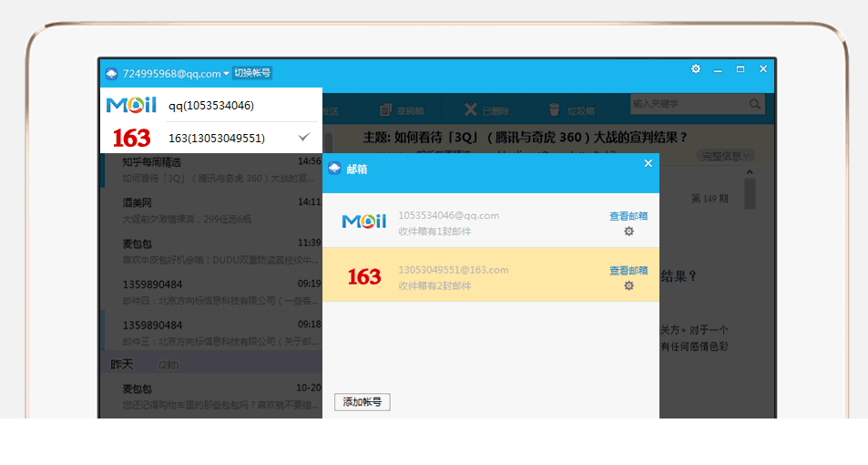Viewport: 868px width, 465px height.
Task: Collapse the 昨天 mail group header
Action: pyautogui.click(x=122, y=364)
